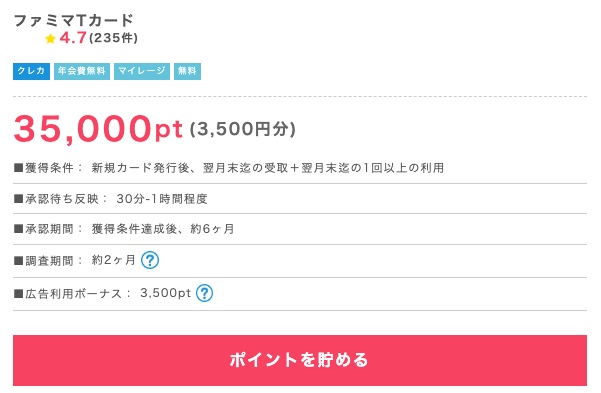The image size is (601, 393).
Task: Click the マイレージ tag
Action: pyautogui.click(x=142, y=71)
